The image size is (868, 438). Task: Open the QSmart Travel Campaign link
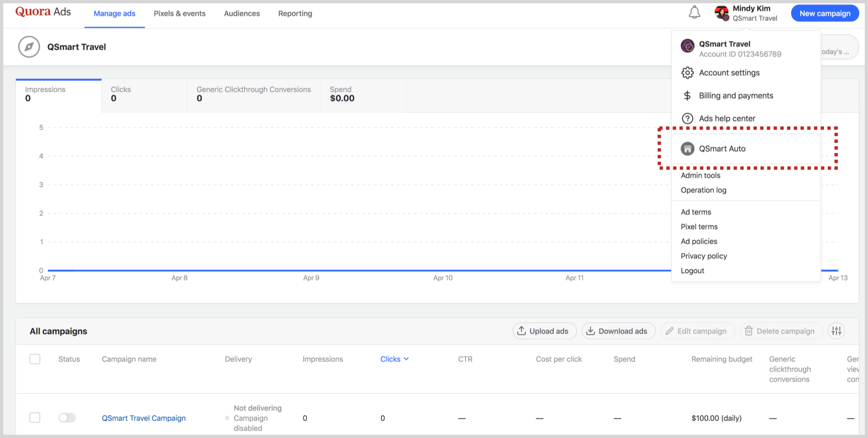point(144,418)
